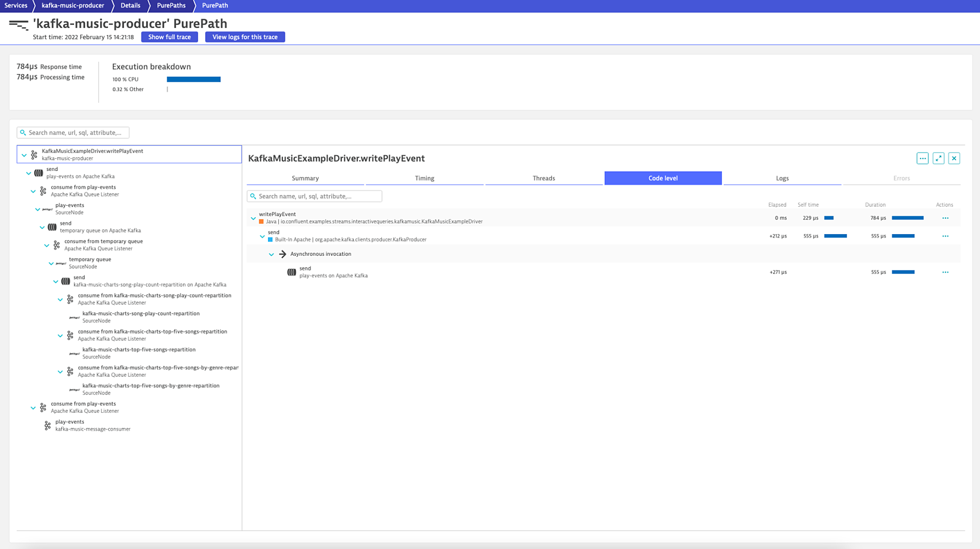Switch to the Timing tab
This screenshot has width=980, height=549.
click(x=425, y=178)
